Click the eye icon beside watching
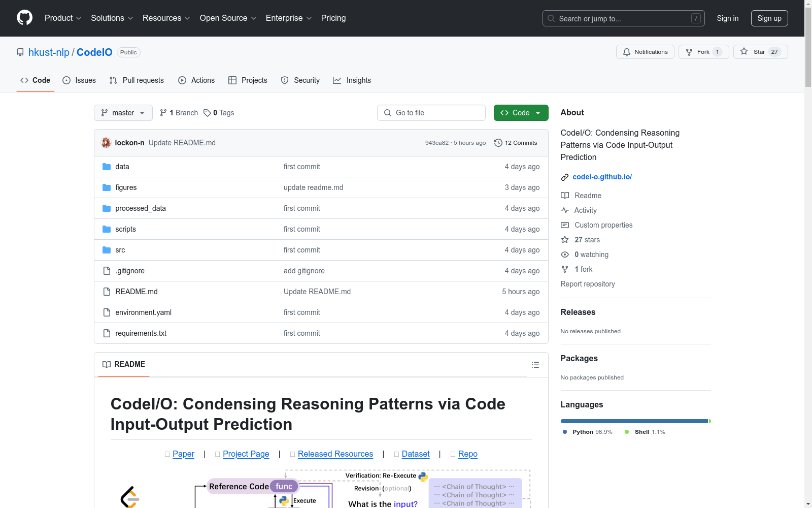This screenshot has height=508, width=812. tap(565, 255)
